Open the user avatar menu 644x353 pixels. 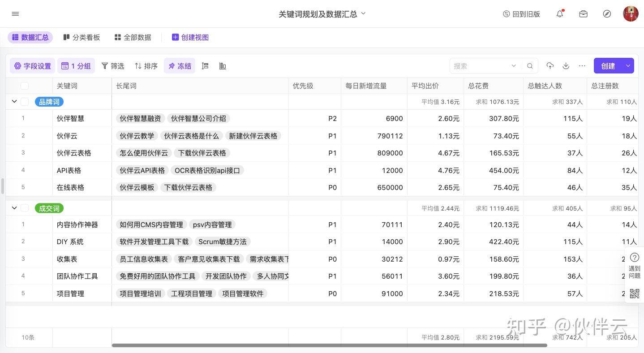pyautogui.click(x=631, y=14)
